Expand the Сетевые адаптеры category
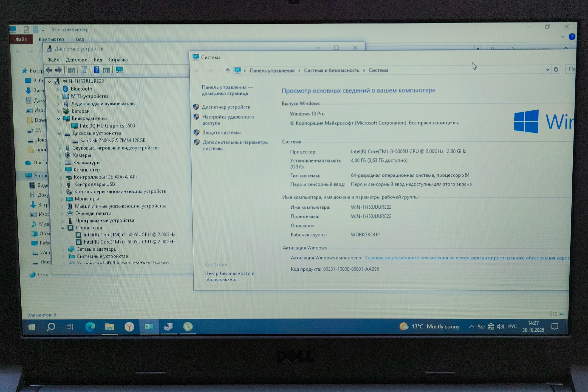Image resolution: width=588 pixels, height=392 pixels. (x=63, y=249)
